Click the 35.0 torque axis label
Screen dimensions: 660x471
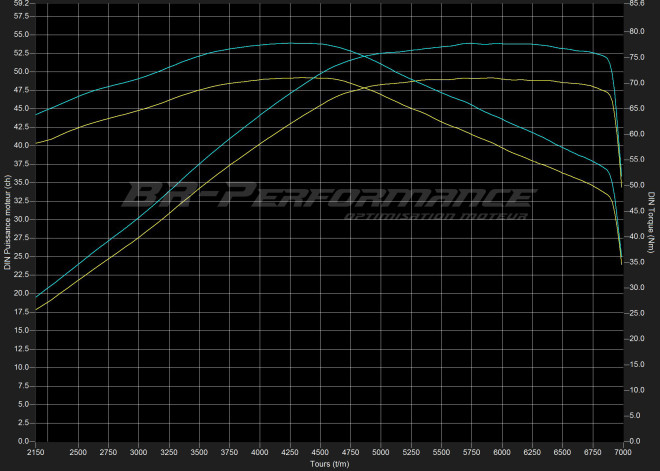point(635,261)
